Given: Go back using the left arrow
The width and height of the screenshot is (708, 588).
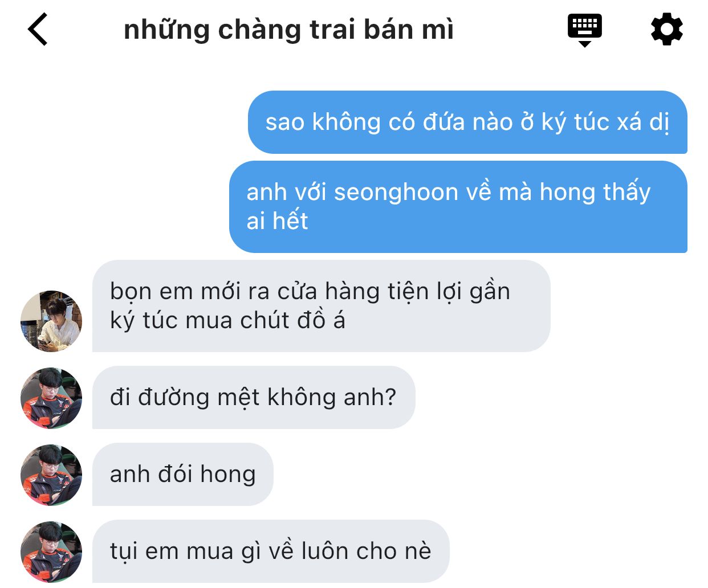Looking at the screenshot, I should click(38, 30).
